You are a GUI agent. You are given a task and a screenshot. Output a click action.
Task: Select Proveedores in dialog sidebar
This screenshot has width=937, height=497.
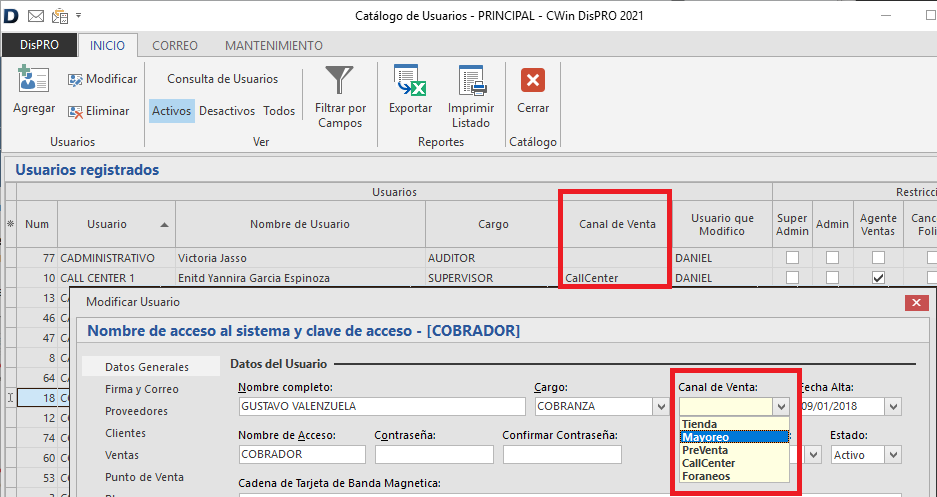coord(136,411)
